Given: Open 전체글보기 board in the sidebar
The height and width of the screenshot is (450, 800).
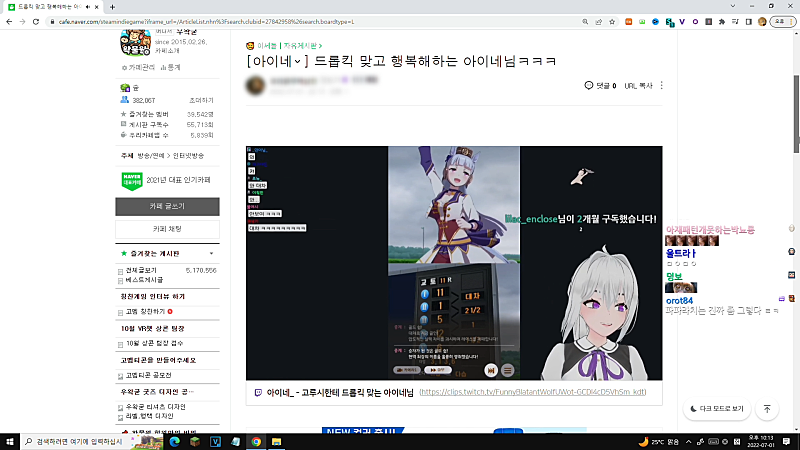Looking at the screenshot, I should coord(141,270).
